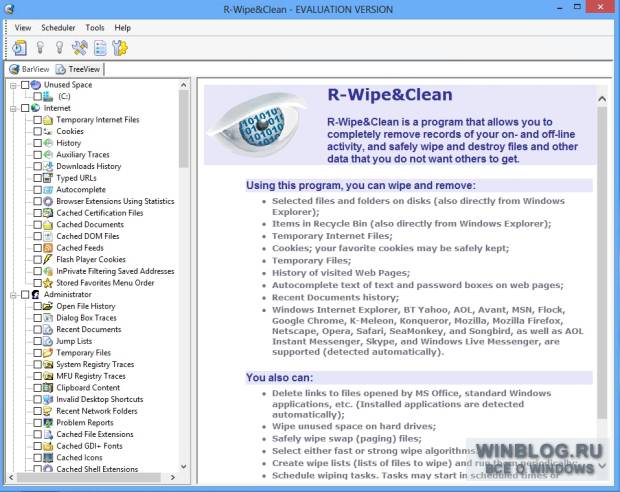Select the Cached File Extensions item
Screen dimensions: 620x492
point(95,434)
